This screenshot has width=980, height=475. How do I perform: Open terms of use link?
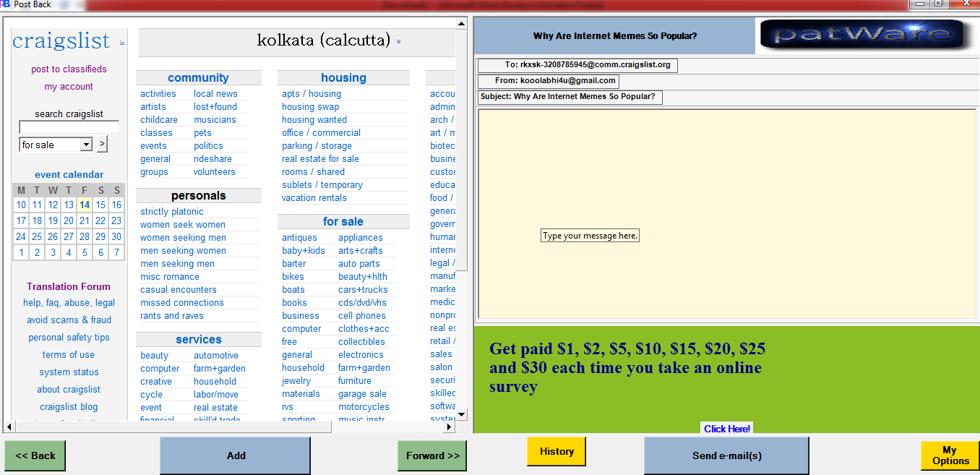[69, 355]
